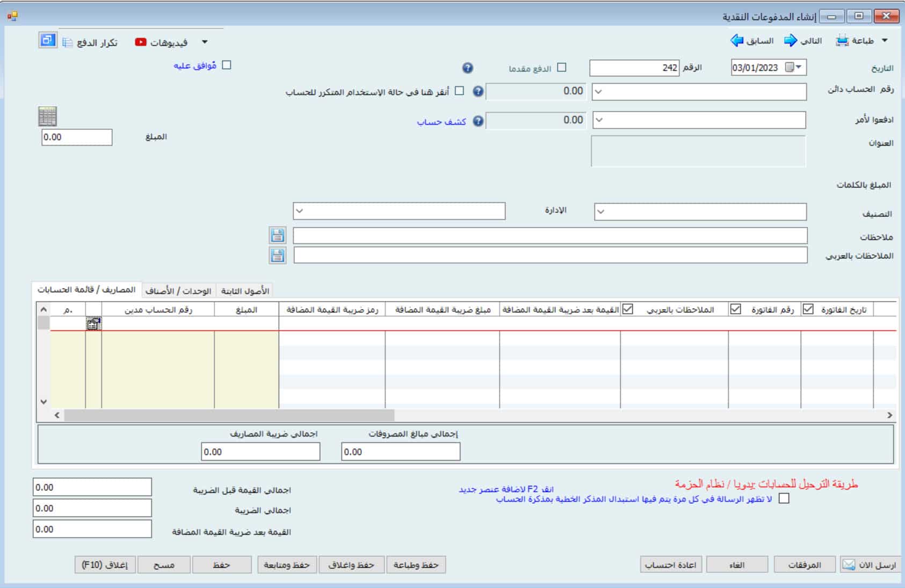Go to previous record with السابق arrow
Image resolution: width=905 pixels, height=588 pixels.
click(736, 41)
